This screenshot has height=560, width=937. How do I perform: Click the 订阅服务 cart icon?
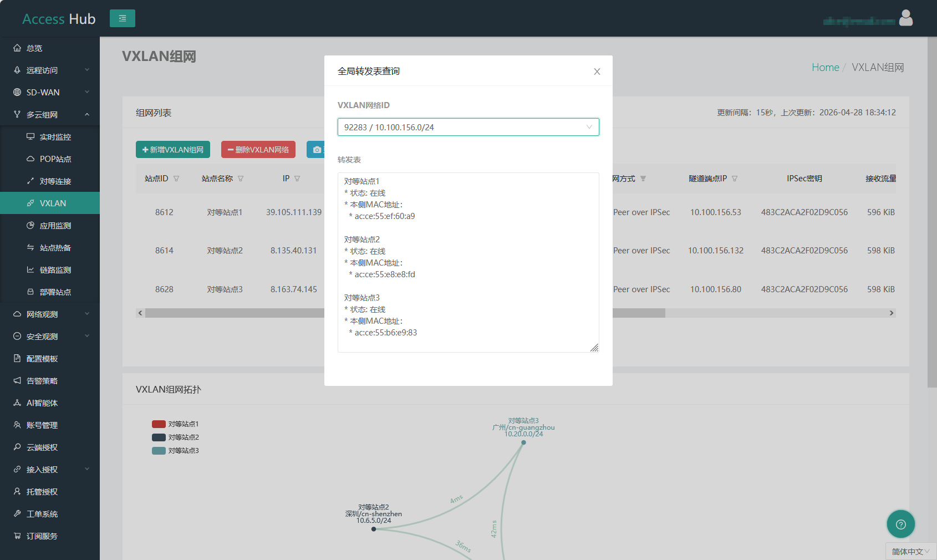17,536
